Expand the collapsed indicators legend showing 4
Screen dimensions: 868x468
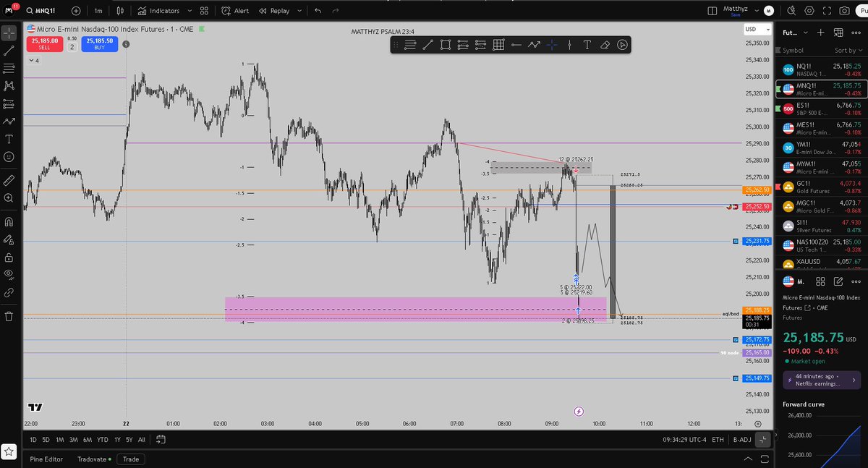click(x=33, y=60)
